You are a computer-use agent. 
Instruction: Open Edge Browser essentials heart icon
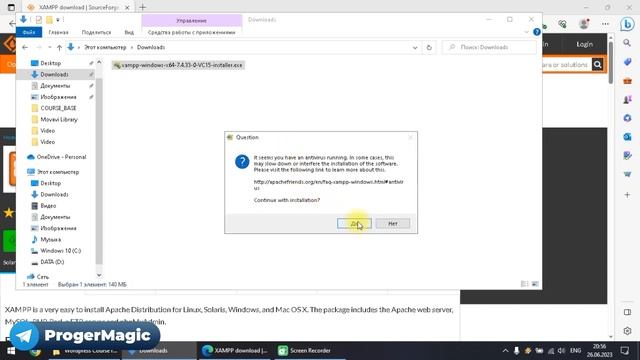tap(562, 24)
